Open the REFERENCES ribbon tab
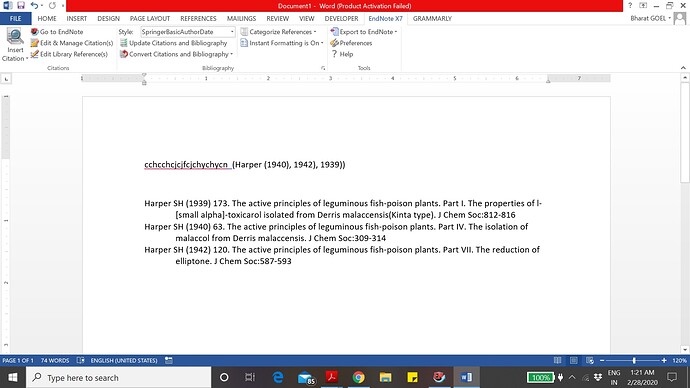This screenshot has height=388, width=690. point(198,18)
